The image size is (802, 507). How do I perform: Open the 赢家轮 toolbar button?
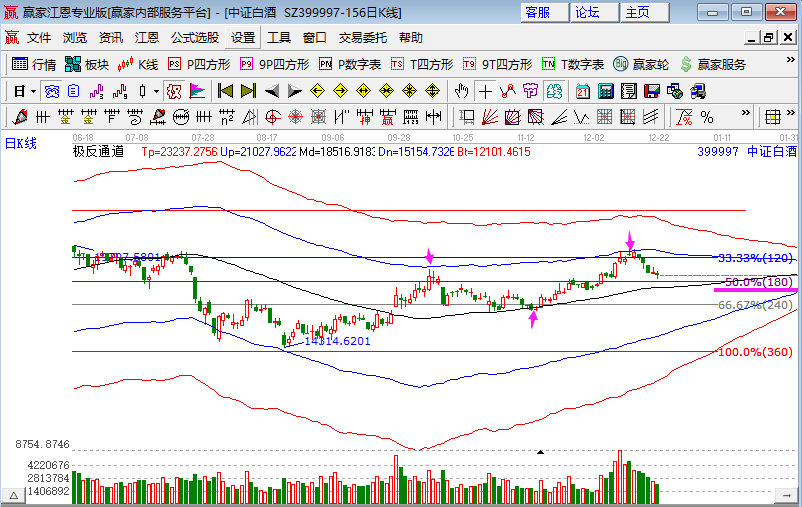641,64
